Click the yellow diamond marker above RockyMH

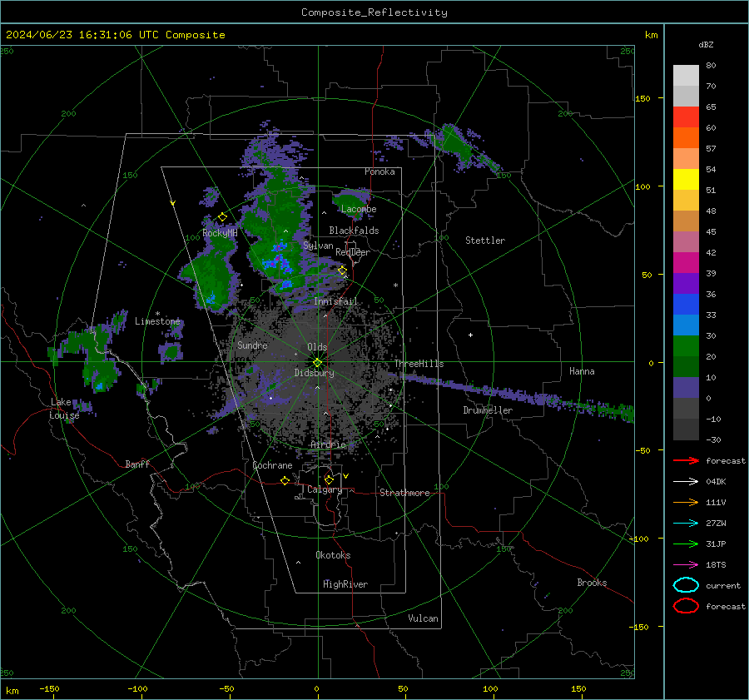coord(222,217)
